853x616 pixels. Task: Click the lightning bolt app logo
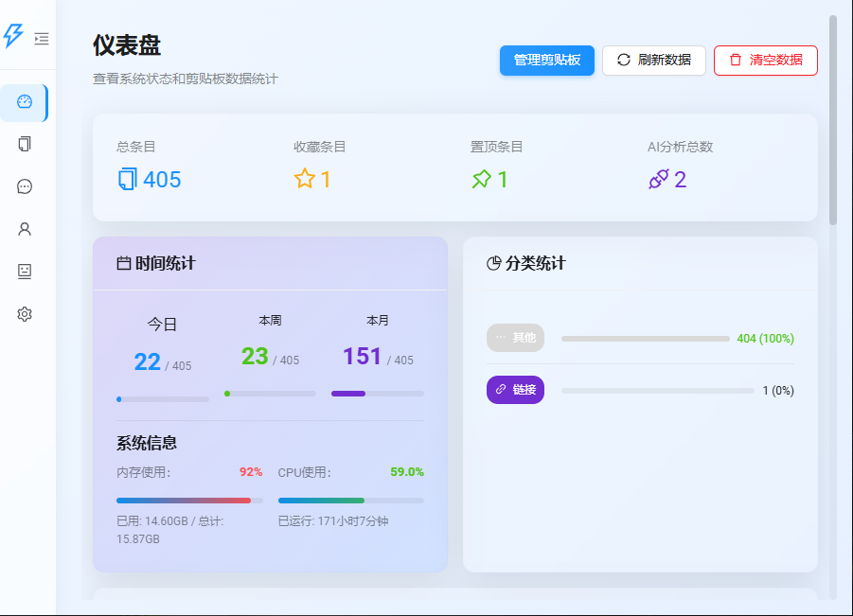(13, 36)
